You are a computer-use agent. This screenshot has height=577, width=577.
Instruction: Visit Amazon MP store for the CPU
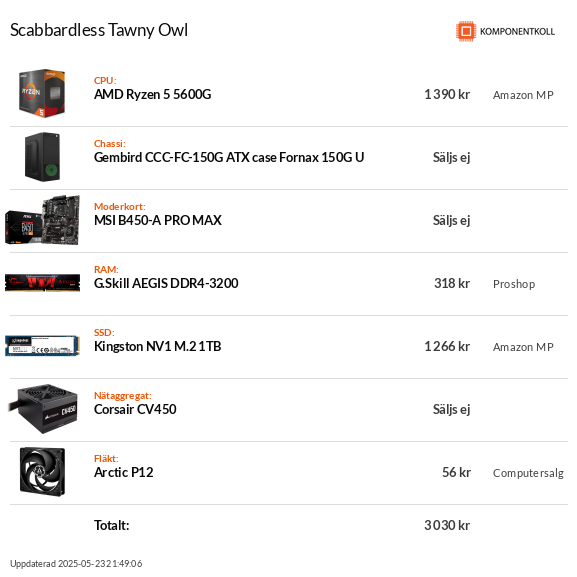tap(523, 95)
